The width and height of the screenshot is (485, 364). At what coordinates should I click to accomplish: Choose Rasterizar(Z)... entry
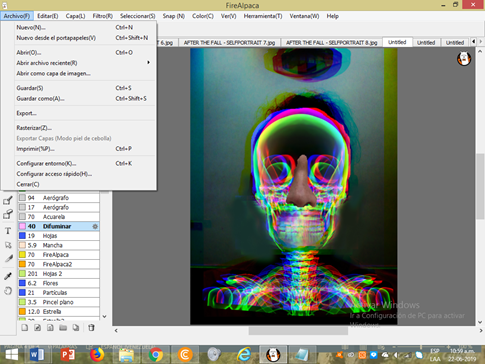(79, 128)
